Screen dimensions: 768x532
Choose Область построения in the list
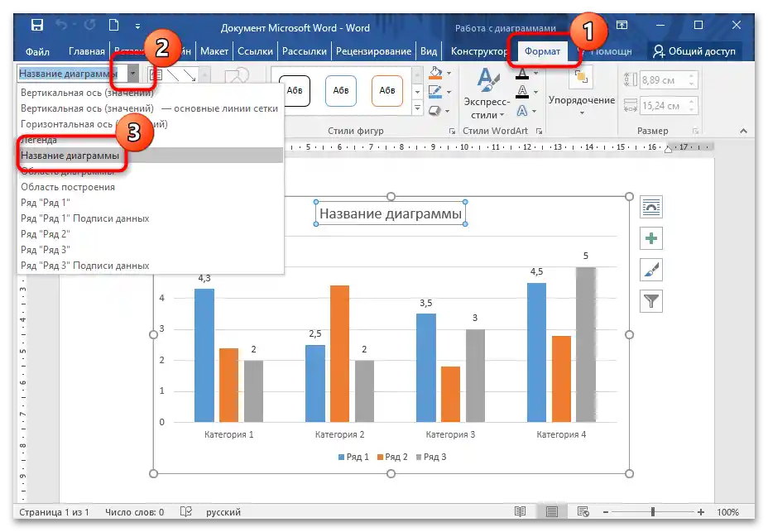[x=151, y=187]
